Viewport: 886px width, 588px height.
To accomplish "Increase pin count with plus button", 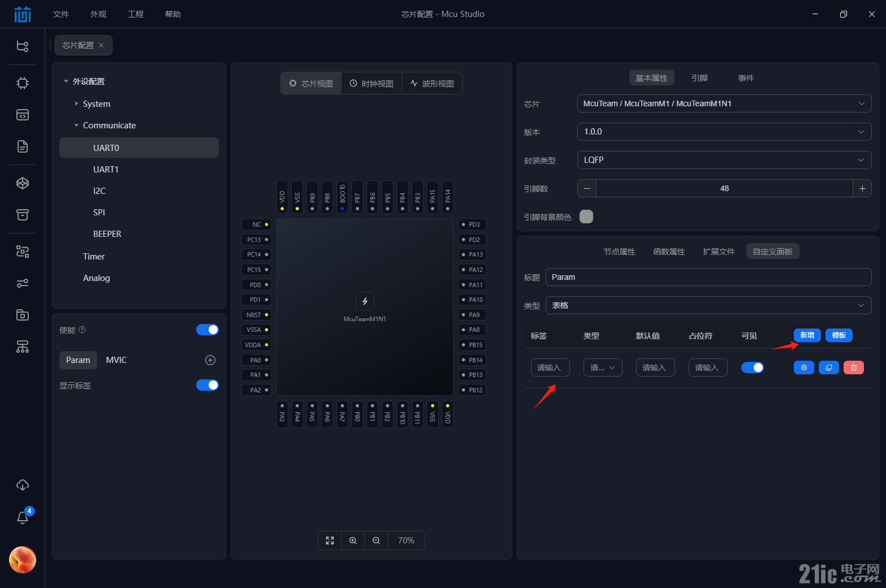I will click(862, 188).
